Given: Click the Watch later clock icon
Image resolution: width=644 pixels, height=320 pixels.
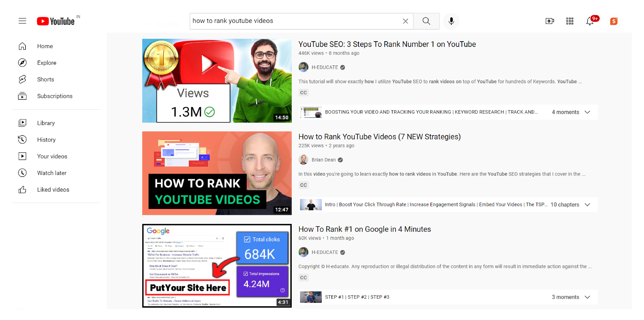Looking at the screenshot, I should (x=22, y=173).
